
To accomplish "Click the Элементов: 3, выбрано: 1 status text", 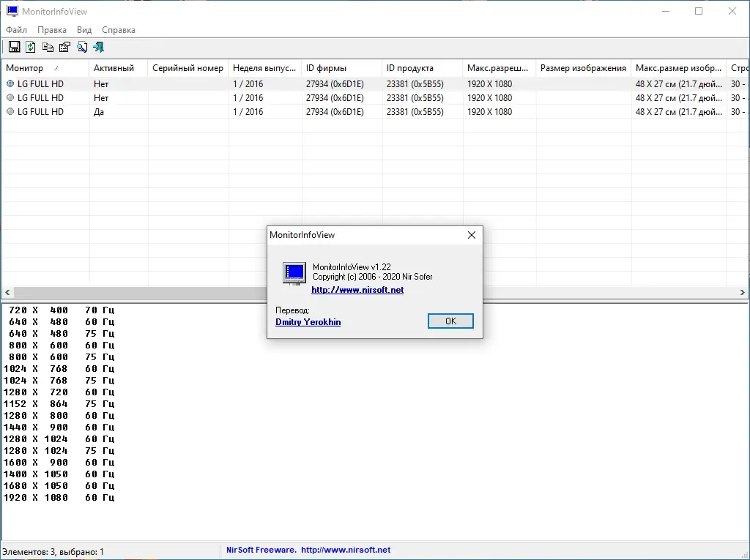I will pos(53,551).
